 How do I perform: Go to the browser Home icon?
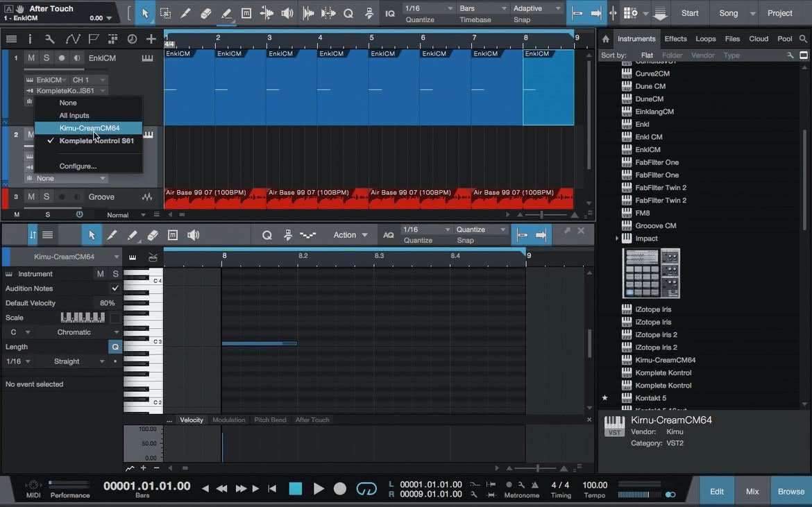[x=605, y=39]
